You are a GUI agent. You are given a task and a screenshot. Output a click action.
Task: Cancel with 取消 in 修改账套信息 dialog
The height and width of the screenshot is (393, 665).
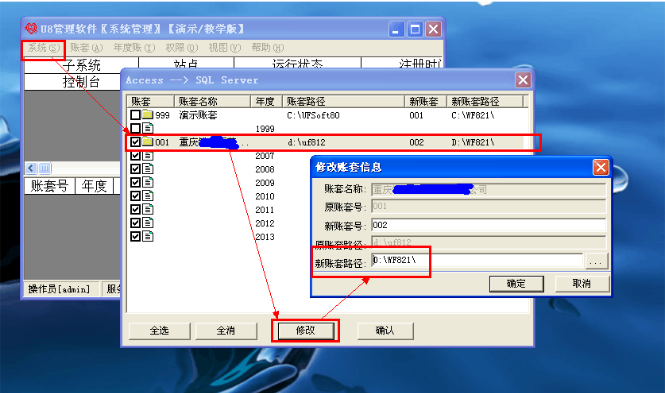click(582, 284)
